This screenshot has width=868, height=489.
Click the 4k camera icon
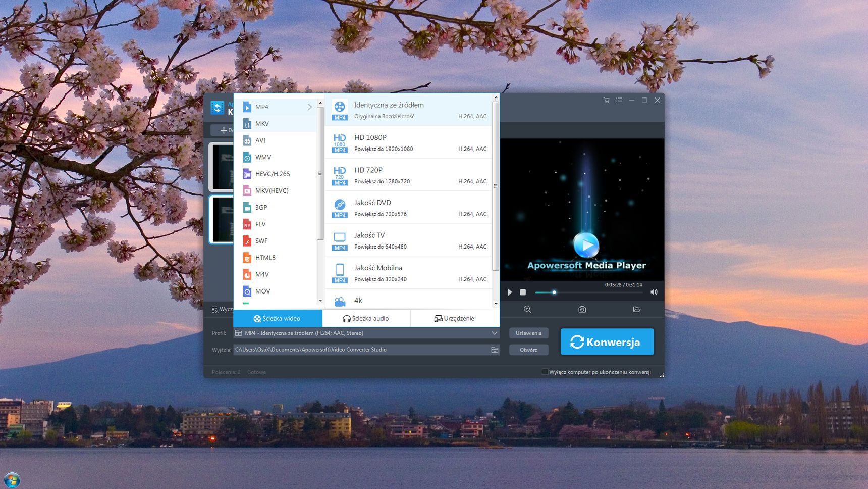coord(340,302)
